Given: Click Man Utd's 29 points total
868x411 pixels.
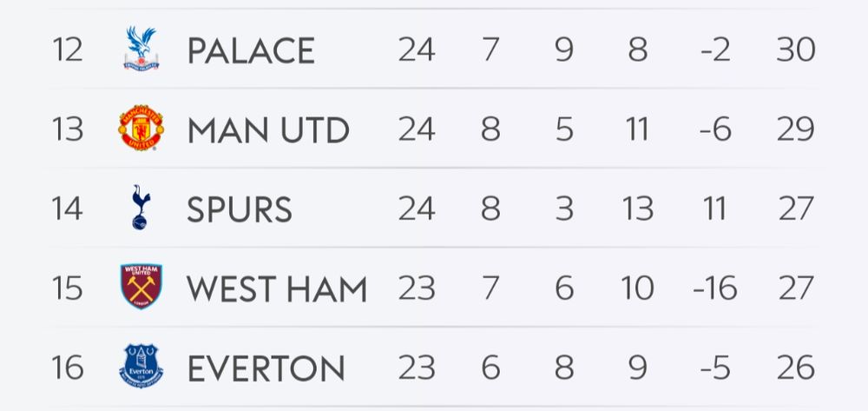Looking at the screenshot, I should 795,130.
